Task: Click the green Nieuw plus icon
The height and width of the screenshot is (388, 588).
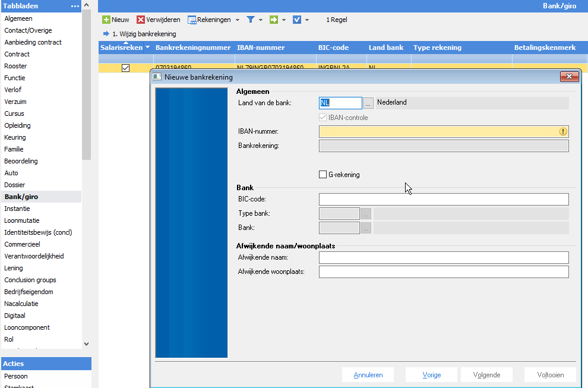Action: pyautogui.click(x=106, y=20)
